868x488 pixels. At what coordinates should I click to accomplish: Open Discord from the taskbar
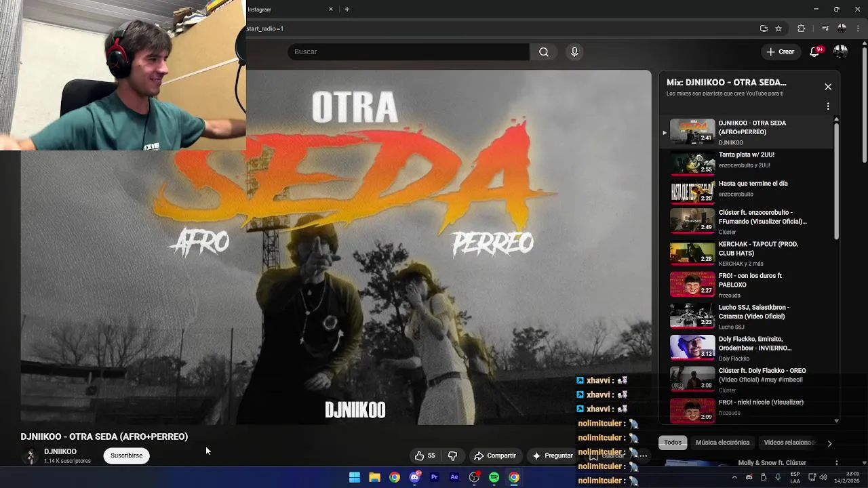point(414,477)
